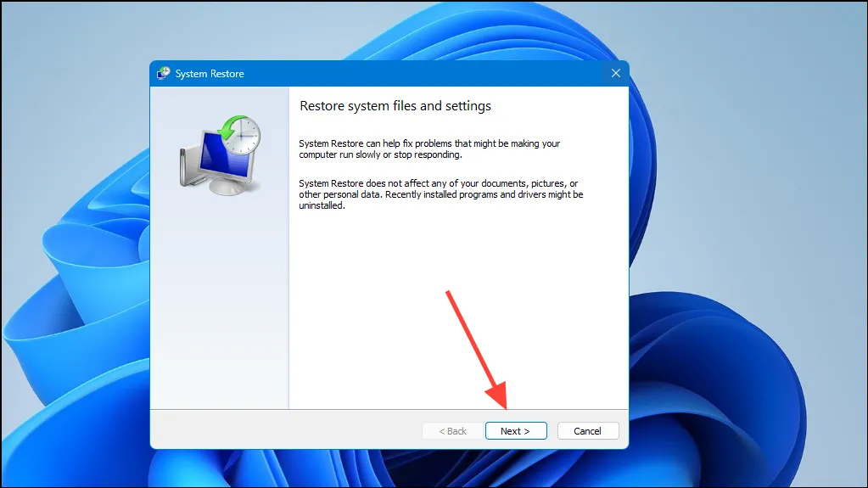The height and width of the screenshot is (488, 868).
Task: Click the "does not affect any" paragraph
Action: click(x=440, y=194)
